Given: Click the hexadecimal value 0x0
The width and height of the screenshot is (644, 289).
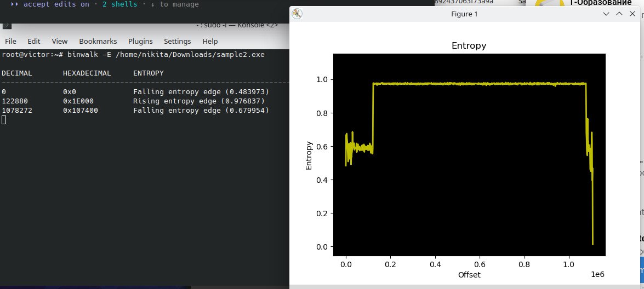Looking at the screenshot, I should [70, 92].
